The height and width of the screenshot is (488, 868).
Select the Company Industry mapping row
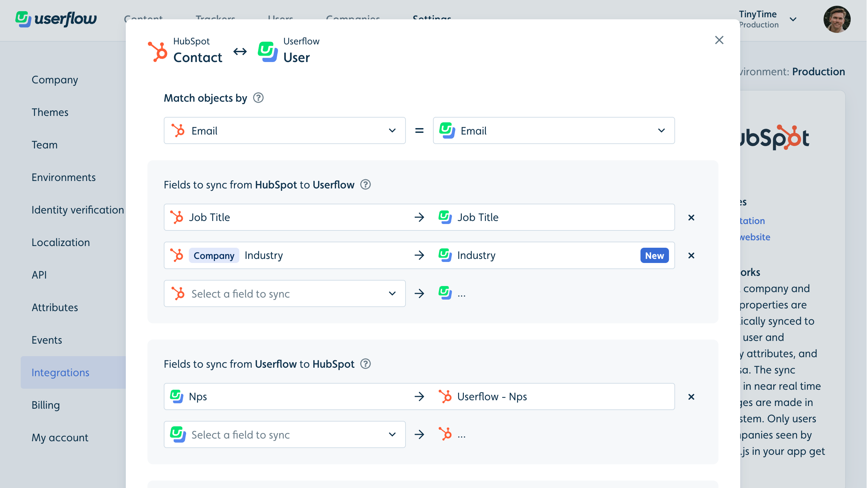coord(419,255)
